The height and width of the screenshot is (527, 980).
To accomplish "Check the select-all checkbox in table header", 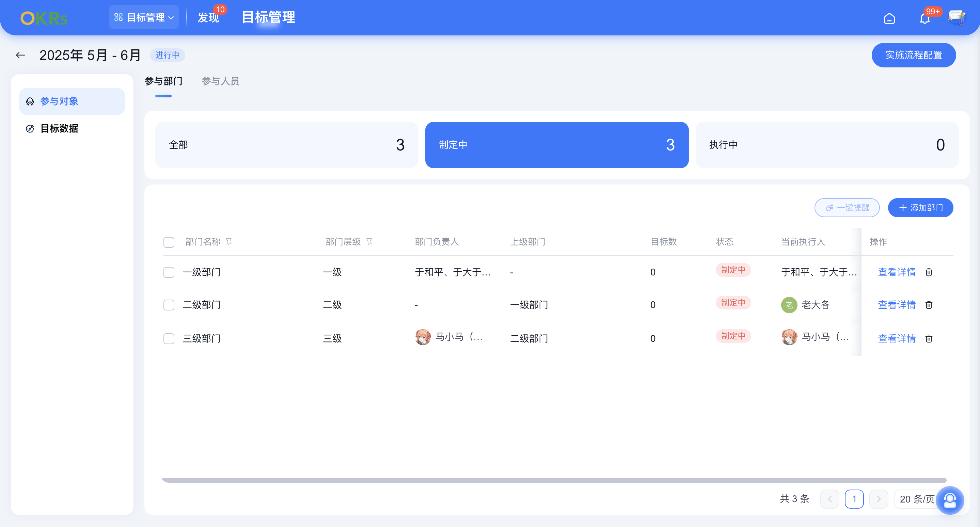I will [x=169, y=242].
